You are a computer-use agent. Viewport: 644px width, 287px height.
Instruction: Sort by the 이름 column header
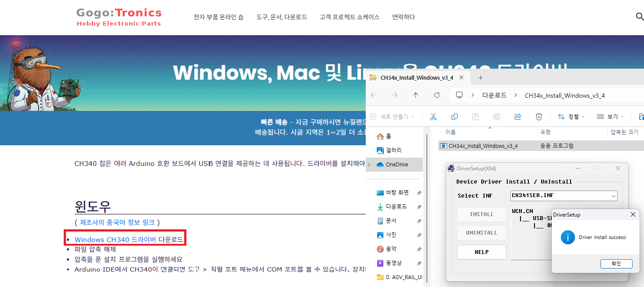451,132
